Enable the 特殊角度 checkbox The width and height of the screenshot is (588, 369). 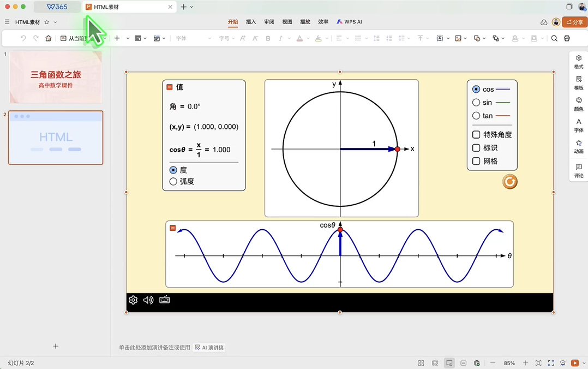pos(476,134)
